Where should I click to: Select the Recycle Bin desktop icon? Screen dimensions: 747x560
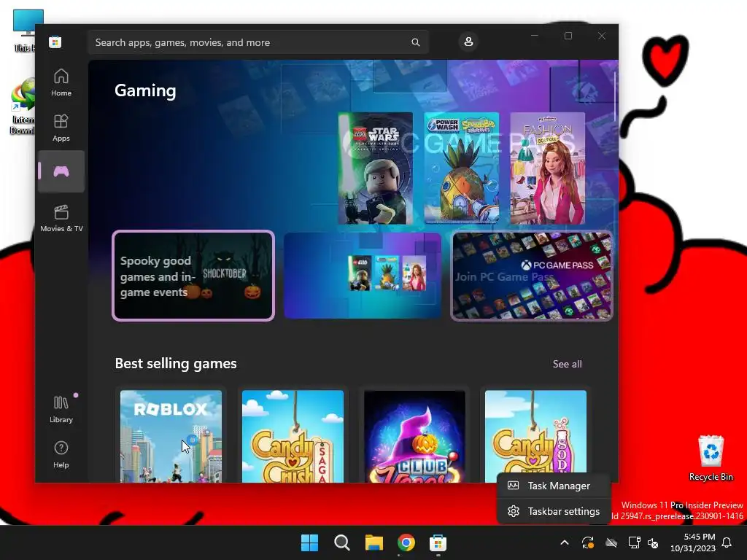711,457
